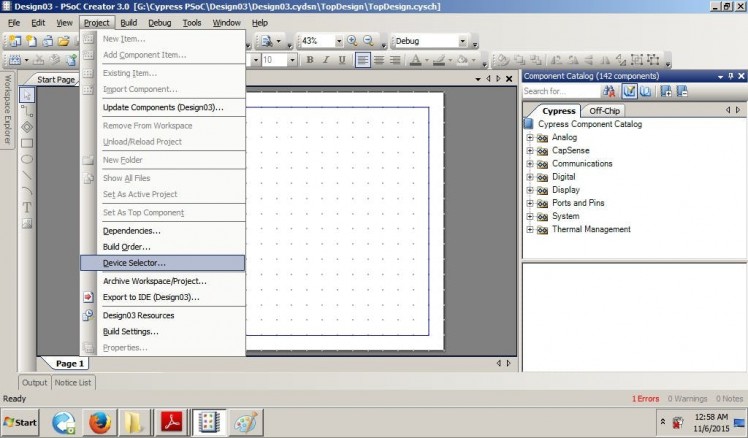The width and height of the screenshot is (748, 438).
Task: Expand the CapSense component category
Action: [530, 150]
